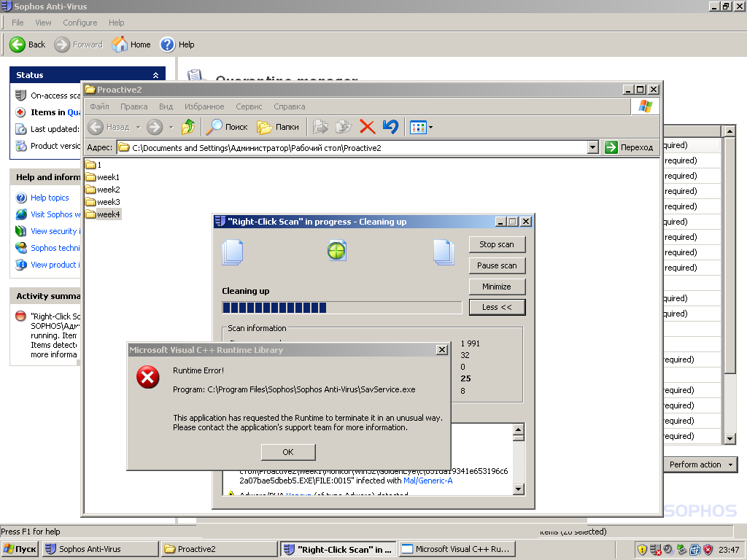Open the File menu in Sophos Anti-Virus
The image size is (747, 560).
click(18, 23)
